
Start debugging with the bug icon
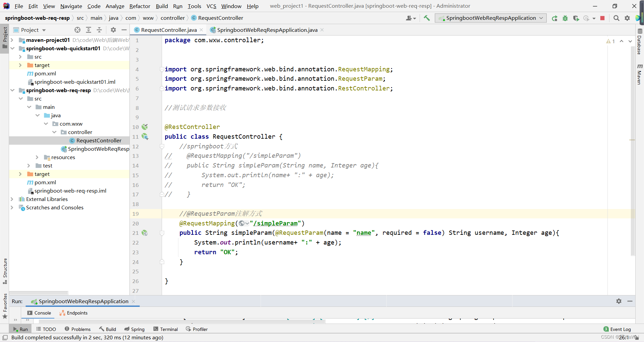565,18
